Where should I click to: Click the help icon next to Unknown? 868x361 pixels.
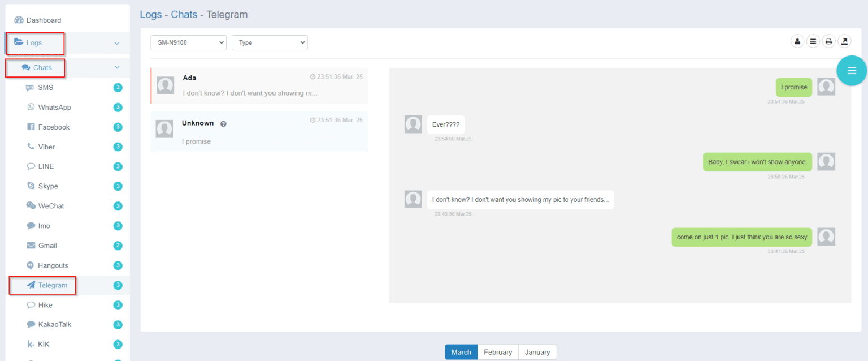(223, 124)
